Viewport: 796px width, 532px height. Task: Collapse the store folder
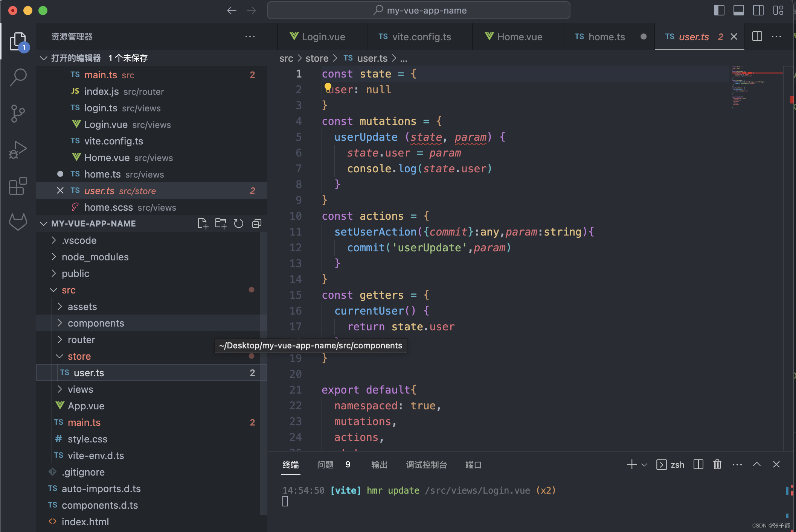(x=79, y=356)
